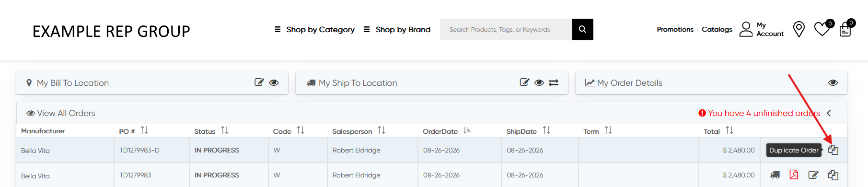The image size is (868, 187).
Task: Select Robert Eldridge in TD1279983-D row
Action: click(357, 150)
